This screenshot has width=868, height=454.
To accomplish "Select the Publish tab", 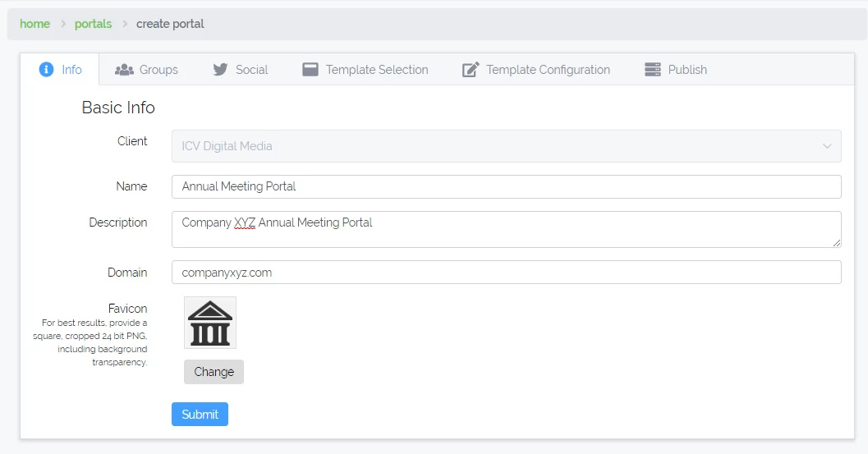I will click(x=687, y=70).
